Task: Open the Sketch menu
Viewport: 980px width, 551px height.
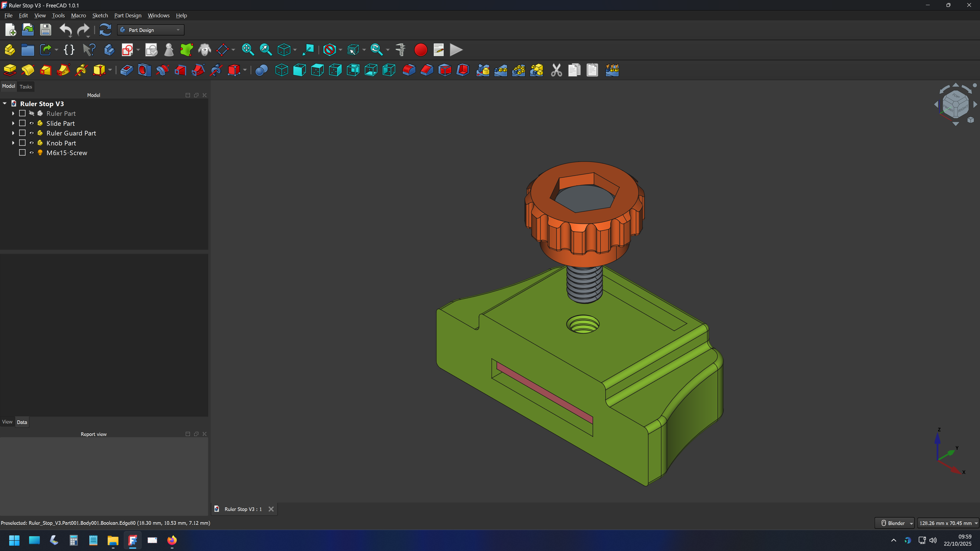Action: [100, 16]
